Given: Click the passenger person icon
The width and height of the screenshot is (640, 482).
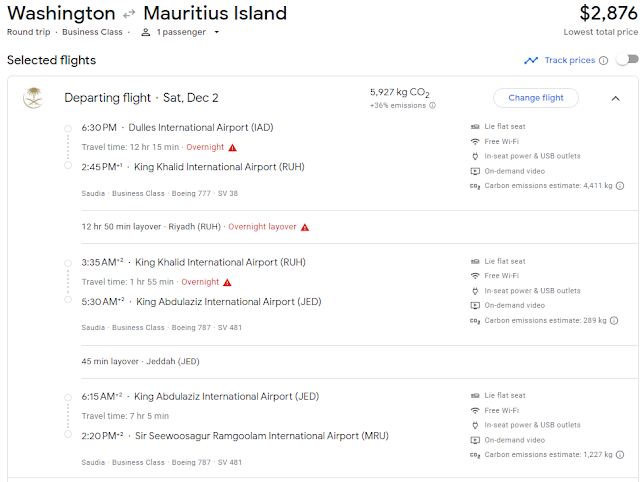Looking at the screenshot, I should pos(145,32).
